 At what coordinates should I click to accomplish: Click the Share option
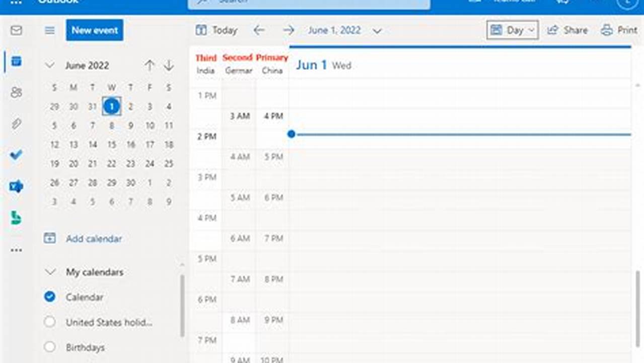568,30
